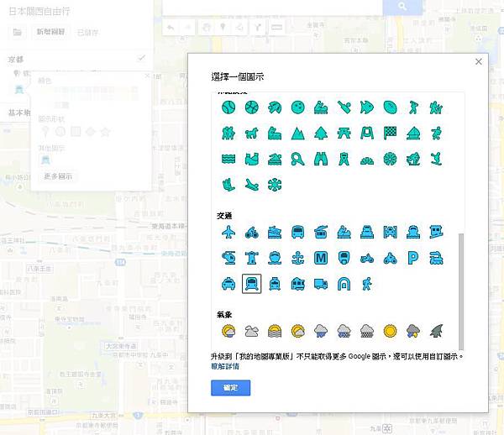Select the walking pedestrian icon
Screen dimensions: 504x435
click(367, 284)
